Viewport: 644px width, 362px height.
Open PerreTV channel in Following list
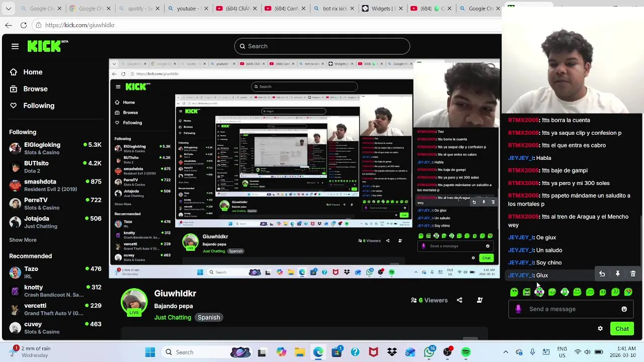[55, 204]
